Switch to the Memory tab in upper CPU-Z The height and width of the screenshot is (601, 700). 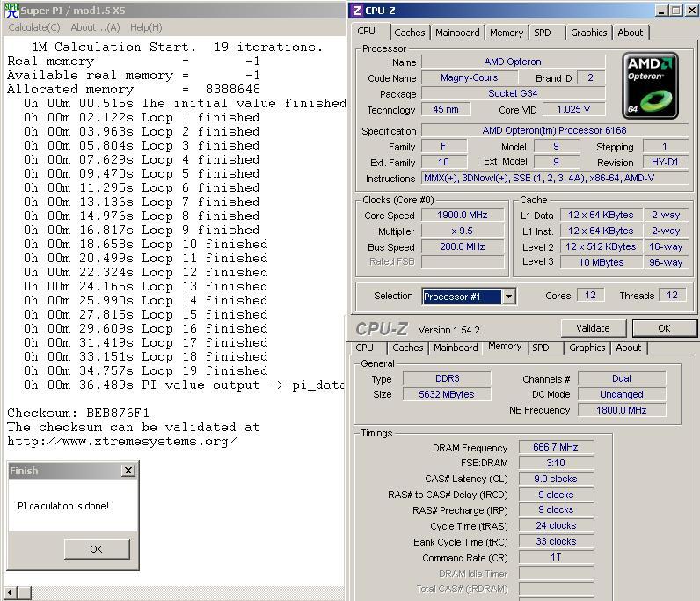507,33
